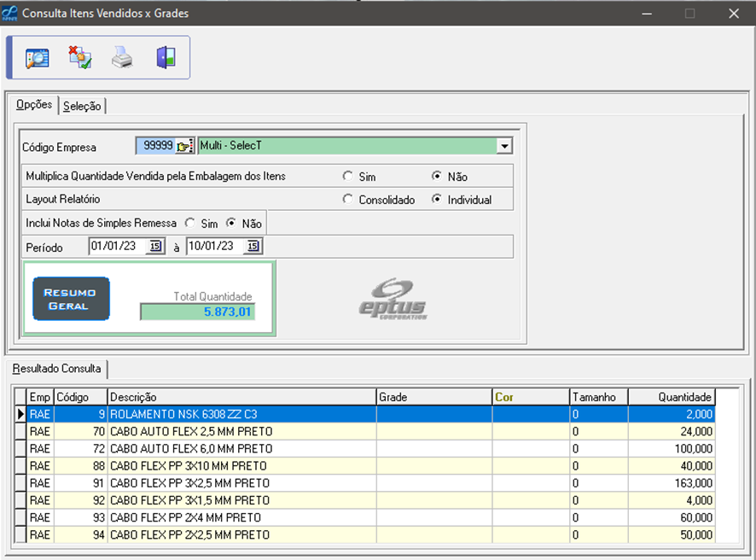Click the exit door icon

tap(165, 58)
